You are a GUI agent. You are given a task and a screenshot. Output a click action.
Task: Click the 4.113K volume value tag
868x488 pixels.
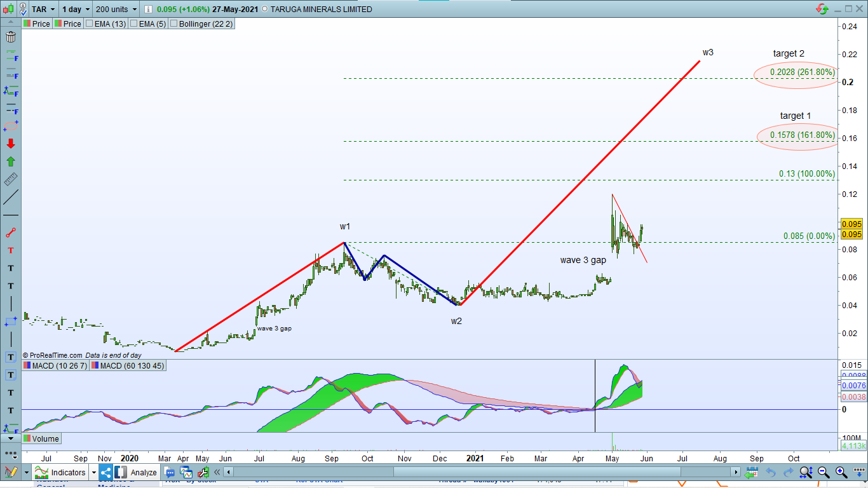point(852,446)
